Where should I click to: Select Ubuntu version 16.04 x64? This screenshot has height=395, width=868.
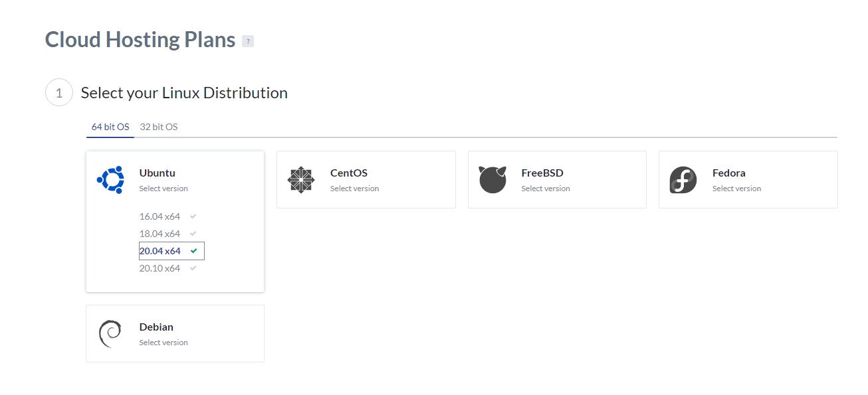(160, 216)
